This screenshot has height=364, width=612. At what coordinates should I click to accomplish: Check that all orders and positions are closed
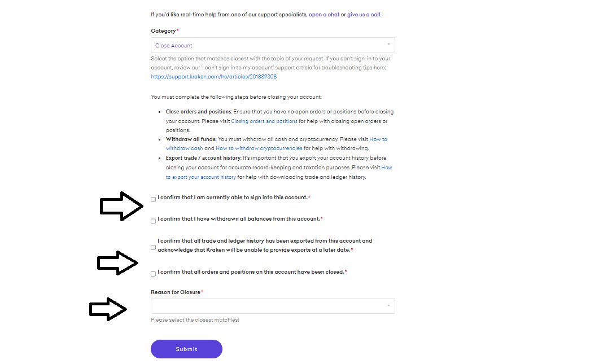[153, 273]
